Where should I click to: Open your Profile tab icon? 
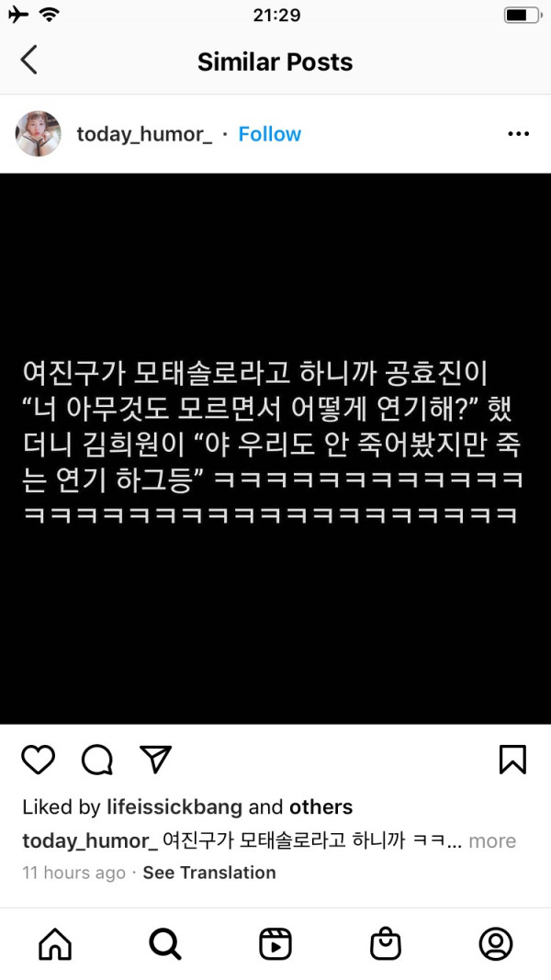[496, 944]
